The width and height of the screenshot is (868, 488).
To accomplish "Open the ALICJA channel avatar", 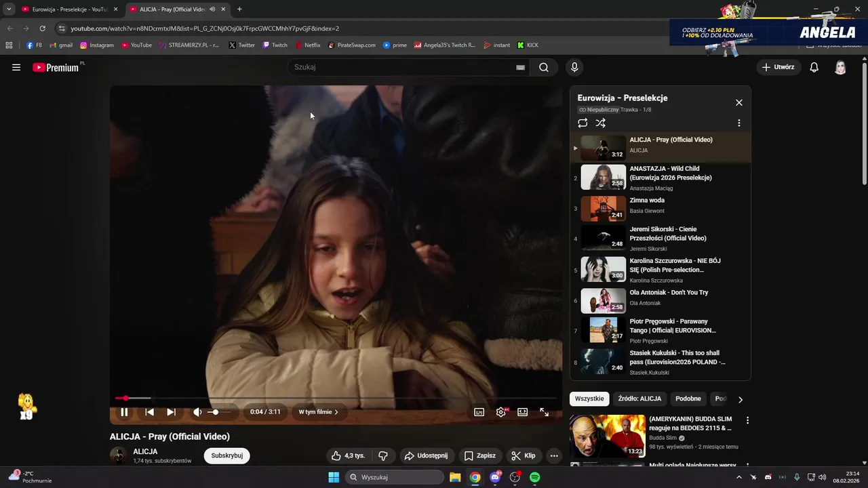I will click(x=118, y=455).
